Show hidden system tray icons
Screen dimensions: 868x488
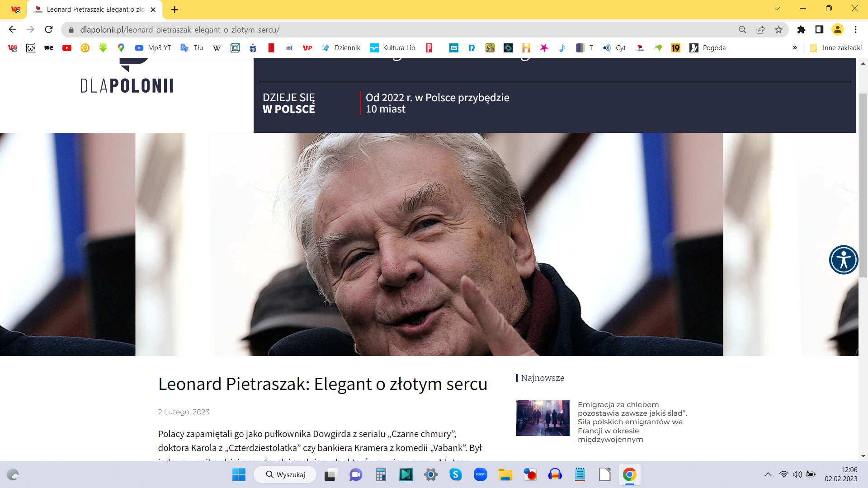pos(768,474)
